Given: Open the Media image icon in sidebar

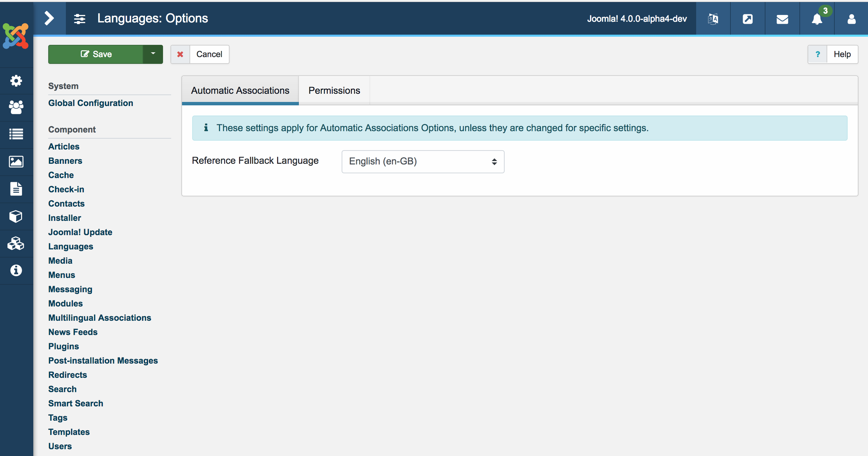Looking at the screenshot, I should (16, 162).
